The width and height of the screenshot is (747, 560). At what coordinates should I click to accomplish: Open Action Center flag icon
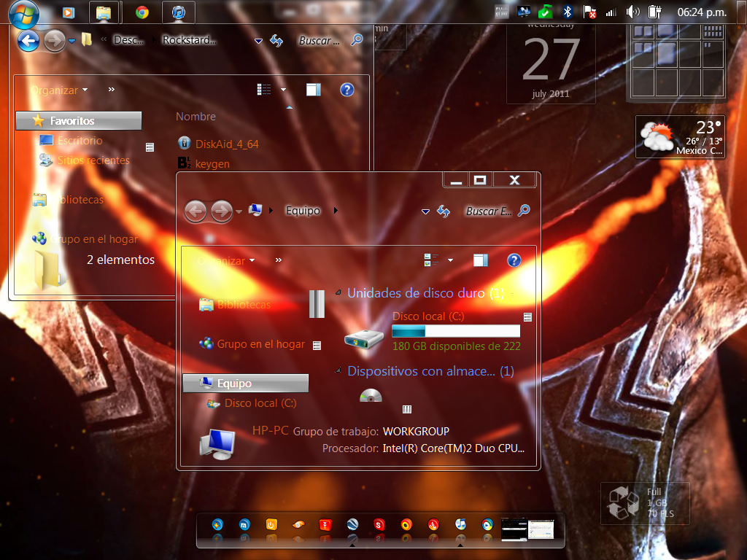589,12
